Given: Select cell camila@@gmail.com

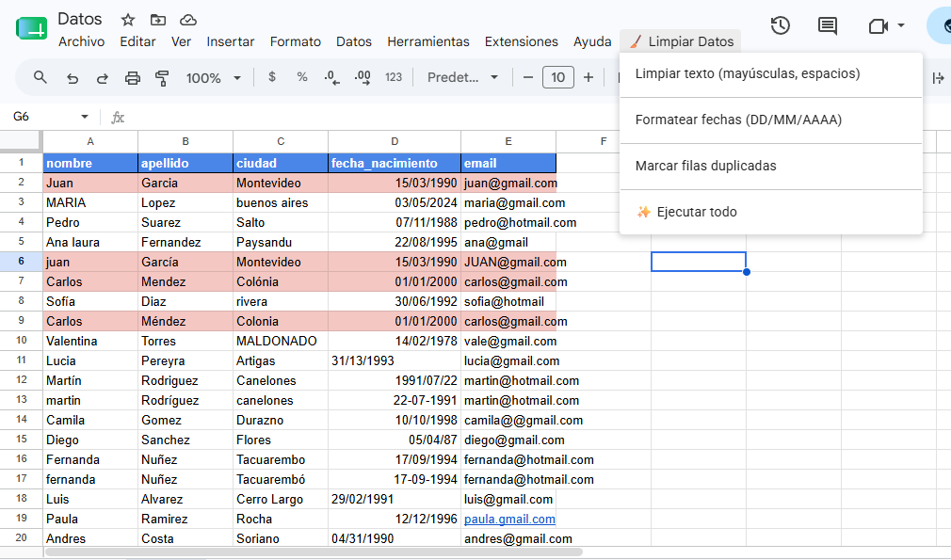Looking at the screenshot, I should (508, 420).
